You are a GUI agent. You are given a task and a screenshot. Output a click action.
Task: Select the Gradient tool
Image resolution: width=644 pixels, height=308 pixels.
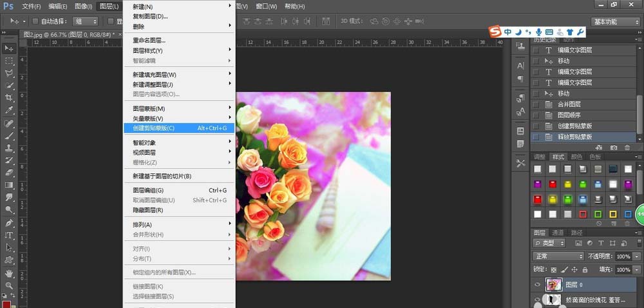point(9,185)
